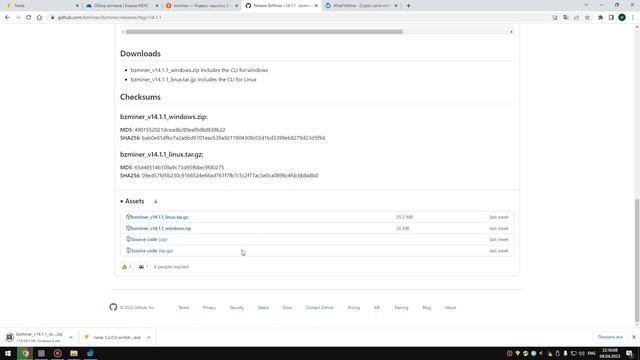Download bzminer_v14.1.1_linux.tar.gz from Assets
Image resolution: width=640 pixels, height=360 pixels.
pyautogui.click(x=158, y=217)
